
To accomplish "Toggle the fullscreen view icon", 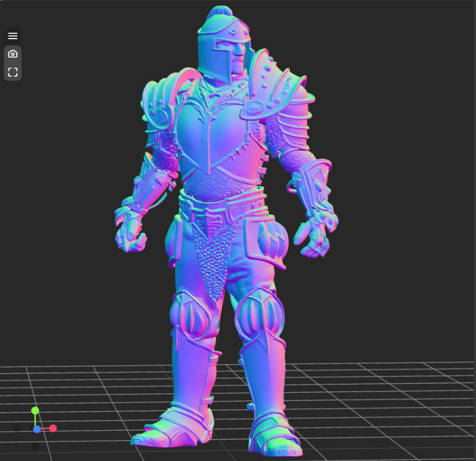I will [x=12, y=72].
